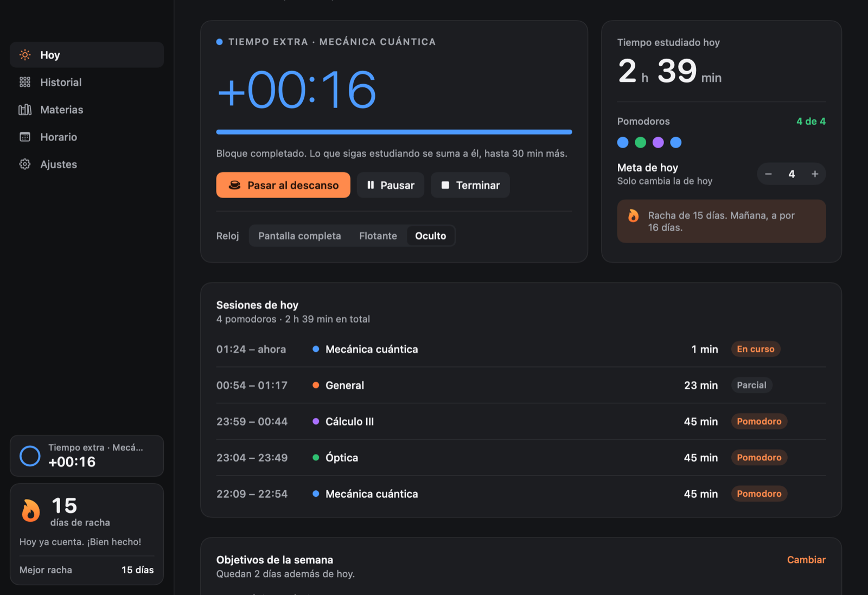Open the sidebar Tiempo extra mini timer
Viewport: 868px width, 595px height.
tap(87, 456)
